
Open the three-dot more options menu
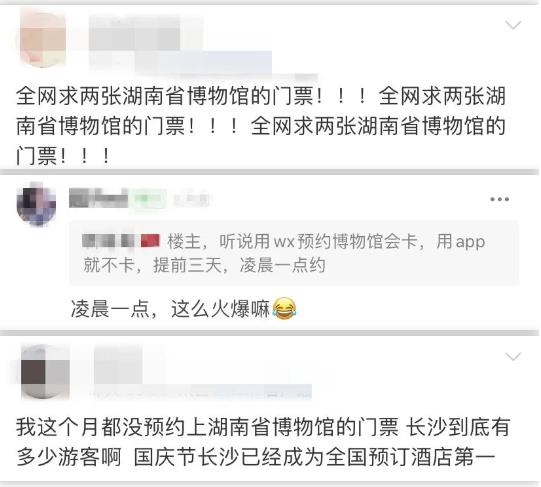click(x=500, y=199)
